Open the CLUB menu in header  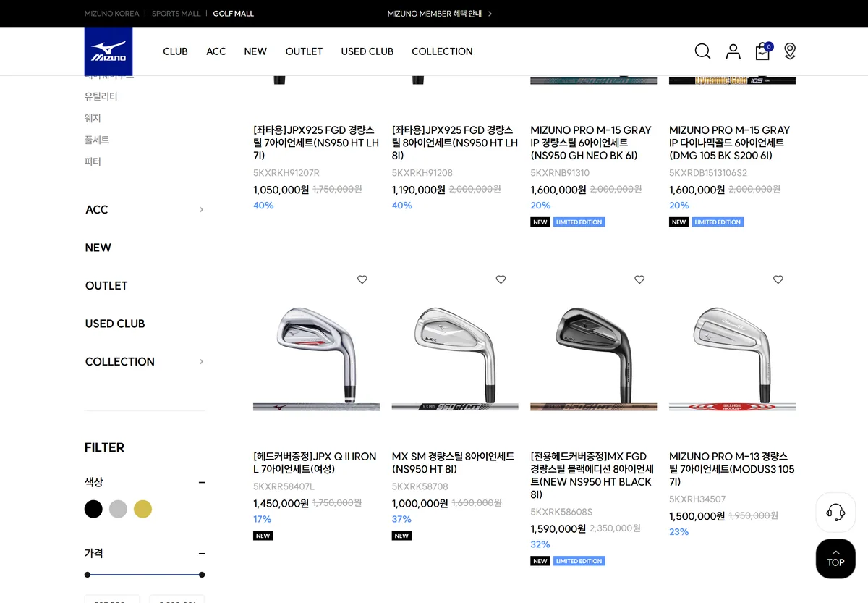(x=175, y=51)
